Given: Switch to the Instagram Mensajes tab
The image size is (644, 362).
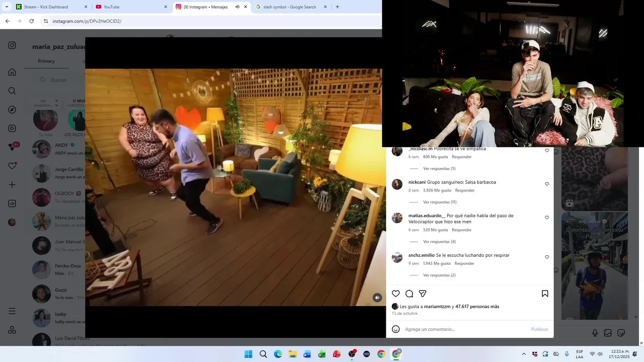Looking at the screenshot, I should [x=211, y=7].
